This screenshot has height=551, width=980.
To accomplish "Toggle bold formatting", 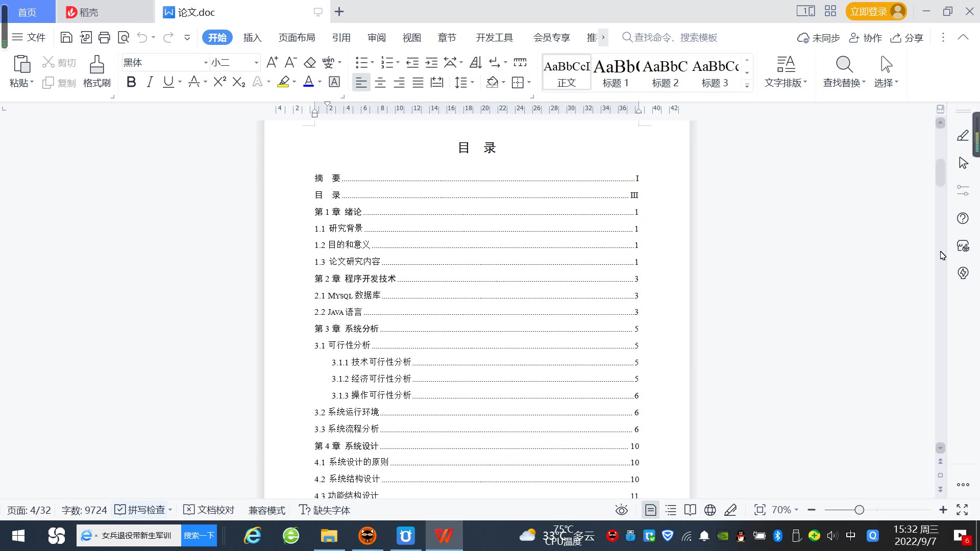I will pos(131,82).
